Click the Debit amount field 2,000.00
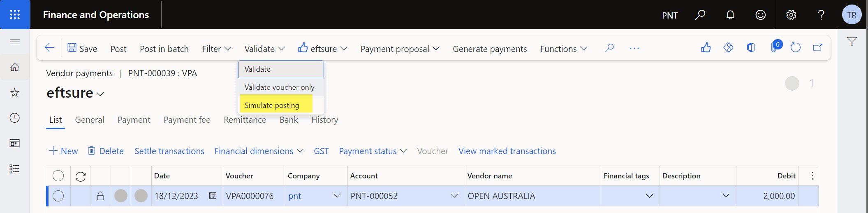 click(x=767, y=196)
